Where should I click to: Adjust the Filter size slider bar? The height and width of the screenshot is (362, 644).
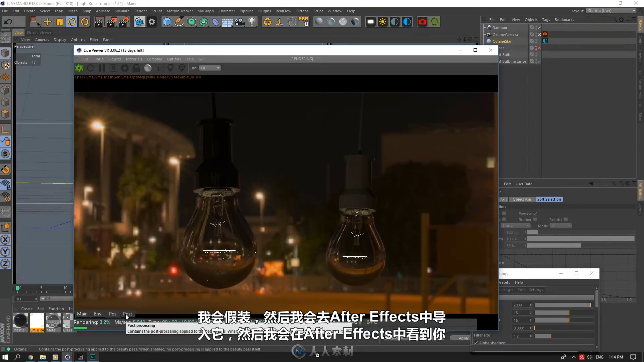coord(564,336)
